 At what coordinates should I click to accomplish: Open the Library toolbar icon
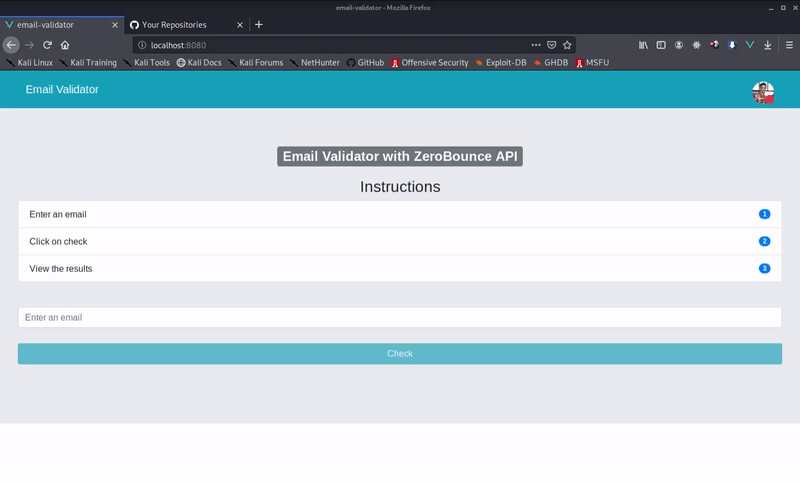[643, 45]
